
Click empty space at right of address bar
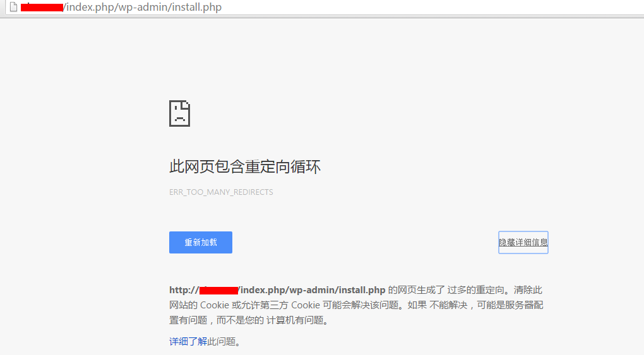442,8
